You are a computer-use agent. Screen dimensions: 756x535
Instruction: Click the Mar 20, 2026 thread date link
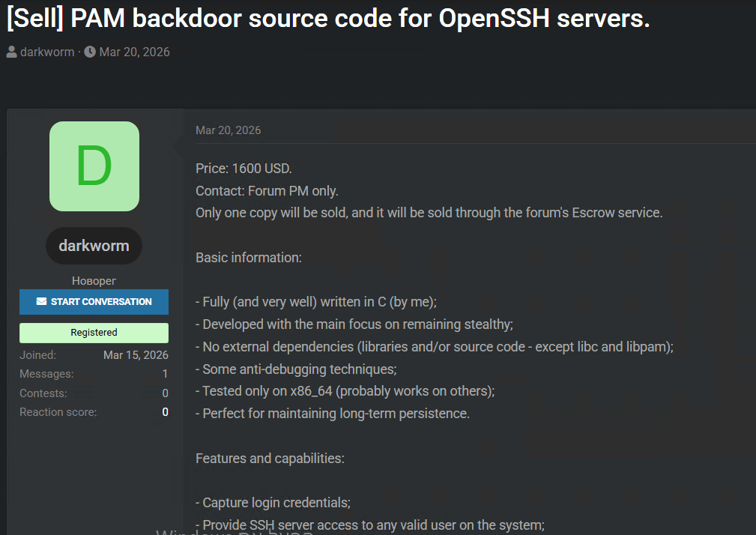click(x=135, y=52)
